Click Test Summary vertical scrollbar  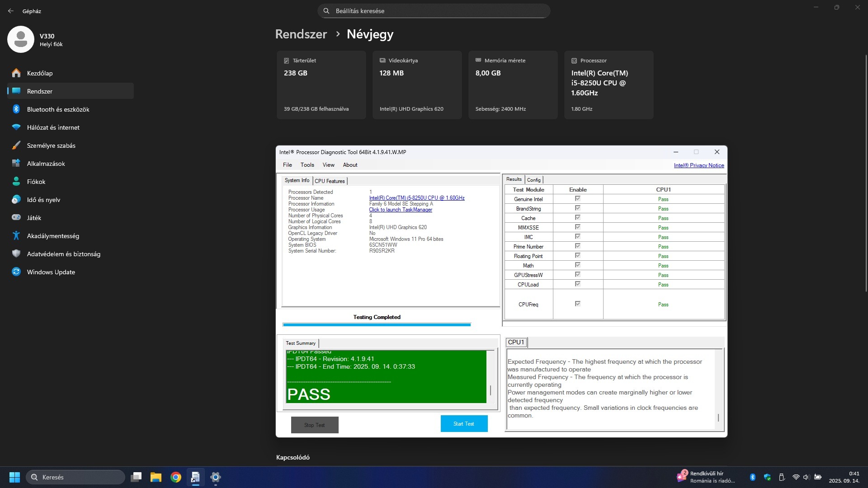(x=491, y=390)
